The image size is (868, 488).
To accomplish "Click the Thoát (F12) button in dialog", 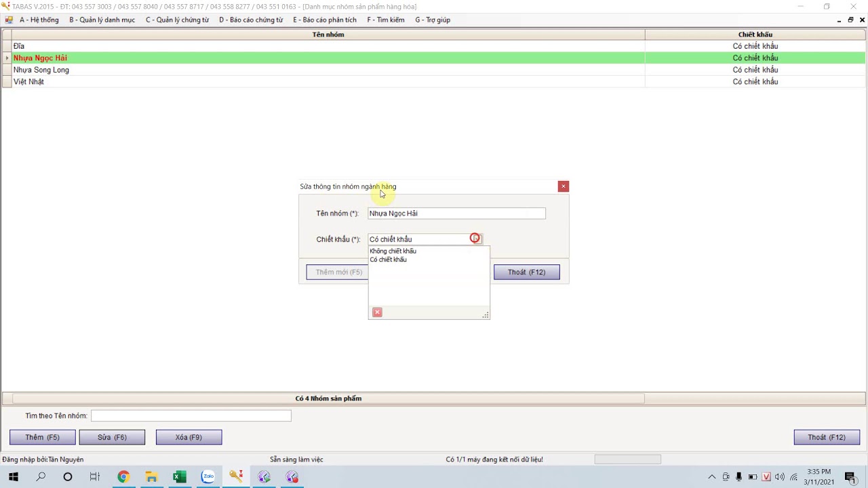I will click(527, 272).
